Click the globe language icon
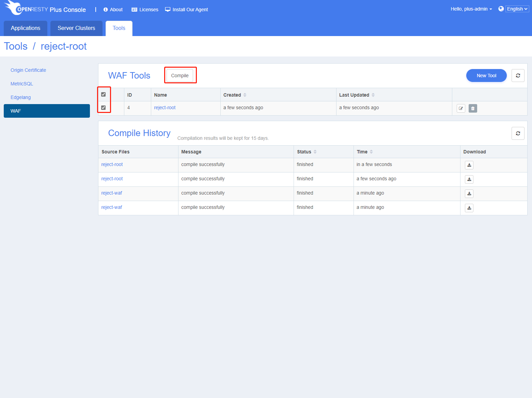The width and height of the screenshot is (532, 398). 501,9
